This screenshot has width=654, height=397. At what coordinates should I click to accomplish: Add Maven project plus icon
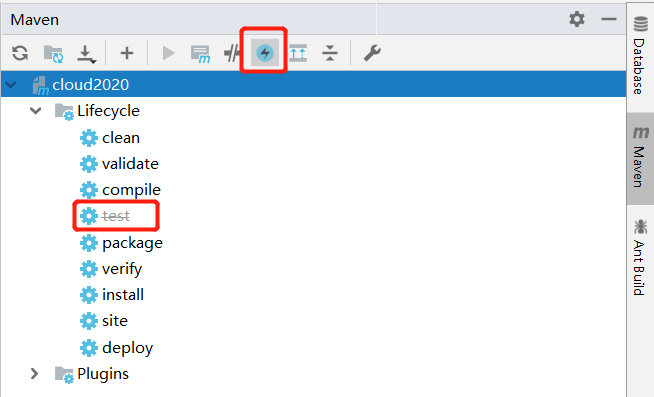[x=127, y=53]
